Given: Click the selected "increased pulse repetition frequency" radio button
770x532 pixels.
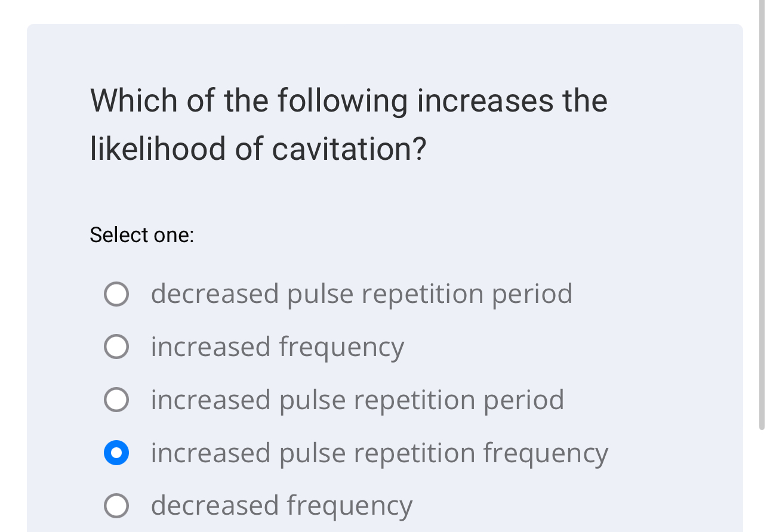Looking at the screenshot, I should click(x=116, y=453).
